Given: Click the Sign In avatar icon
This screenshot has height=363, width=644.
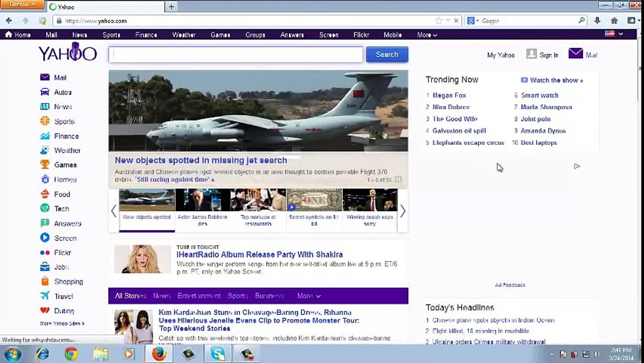Looking at the screenshot, I should click(x=531, y=54).
